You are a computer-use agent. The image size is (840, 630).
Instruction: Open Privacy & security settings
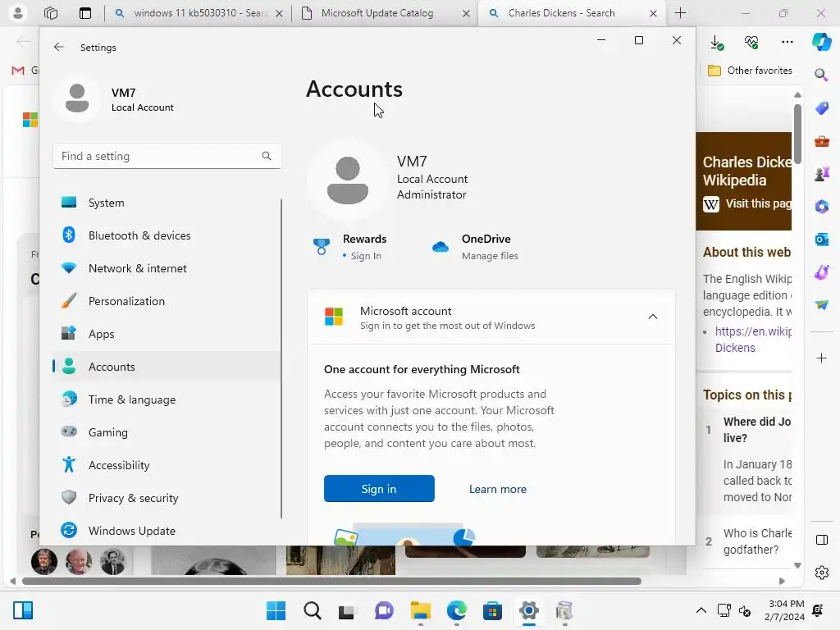tap(167, 498)
